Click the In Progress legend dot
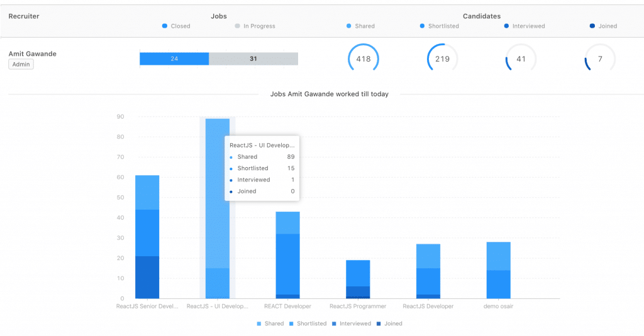The width and height of the screenshot is (644, 336). (237, 26)
